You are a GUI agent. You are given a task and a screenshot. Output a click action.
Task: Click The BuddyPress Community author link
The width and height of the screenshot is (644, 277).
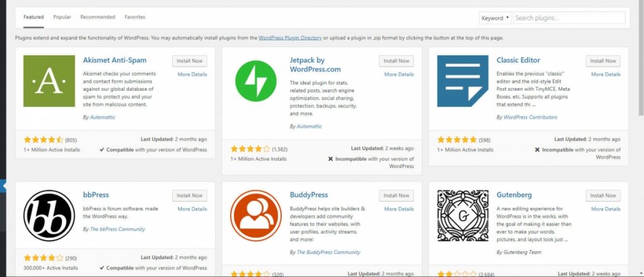(328, 252)
